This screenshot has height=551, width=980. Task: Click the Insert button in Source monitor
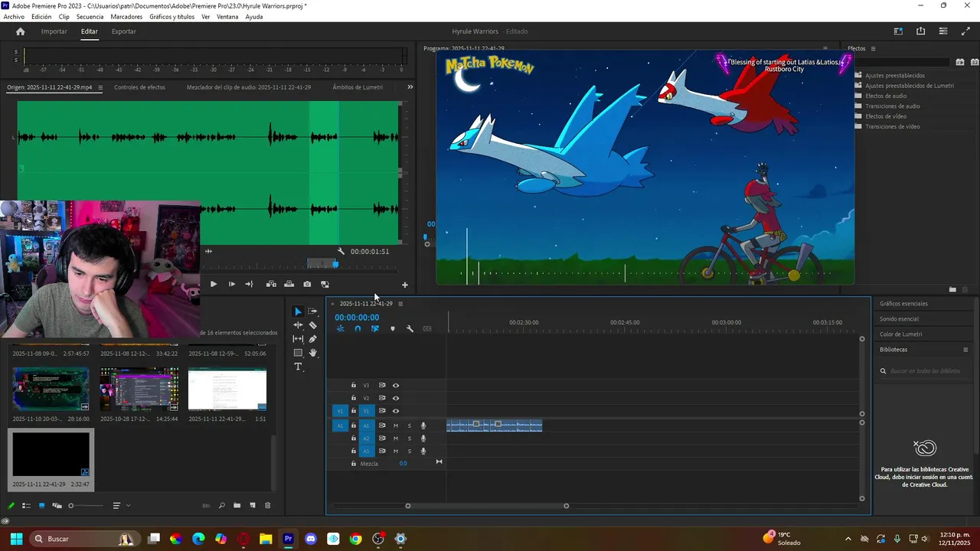point(271,284)
